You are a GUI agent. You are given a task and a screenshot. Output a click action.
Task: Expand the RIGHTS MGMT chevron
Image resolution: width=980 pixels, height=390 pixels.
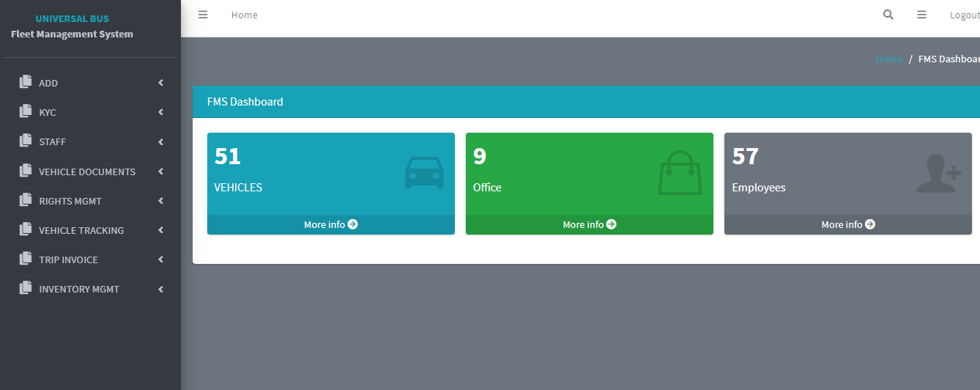tap(160, 201)
